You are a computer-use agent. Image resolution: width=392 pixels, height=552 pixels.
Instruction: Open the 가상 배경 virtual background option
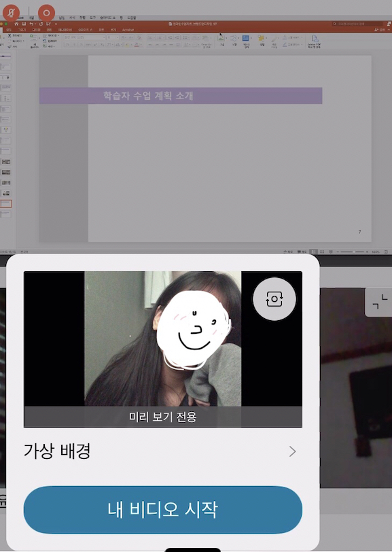[163, 451]
